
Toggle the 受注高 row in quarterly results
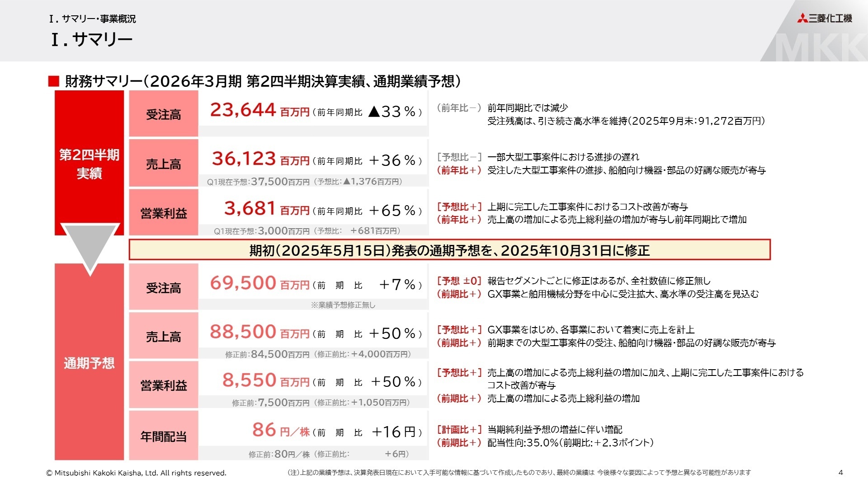163,113
